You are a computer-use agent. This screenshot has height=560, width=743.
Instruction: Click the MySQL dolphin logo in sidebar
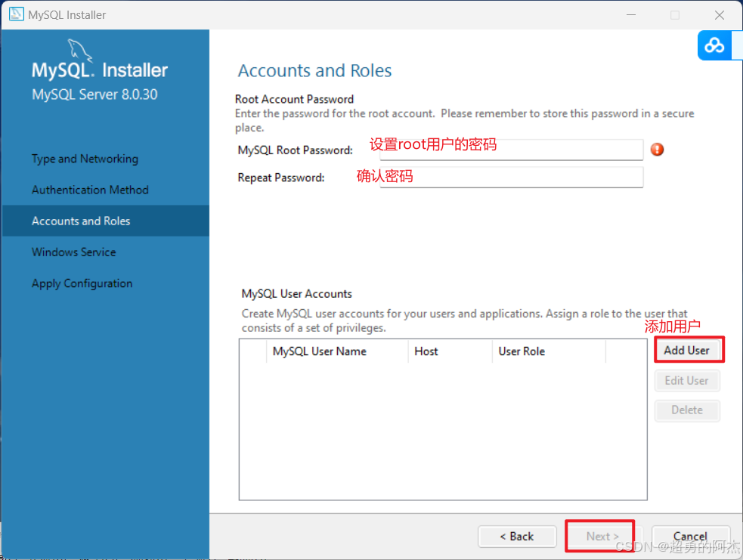click(x=79, y=50)
